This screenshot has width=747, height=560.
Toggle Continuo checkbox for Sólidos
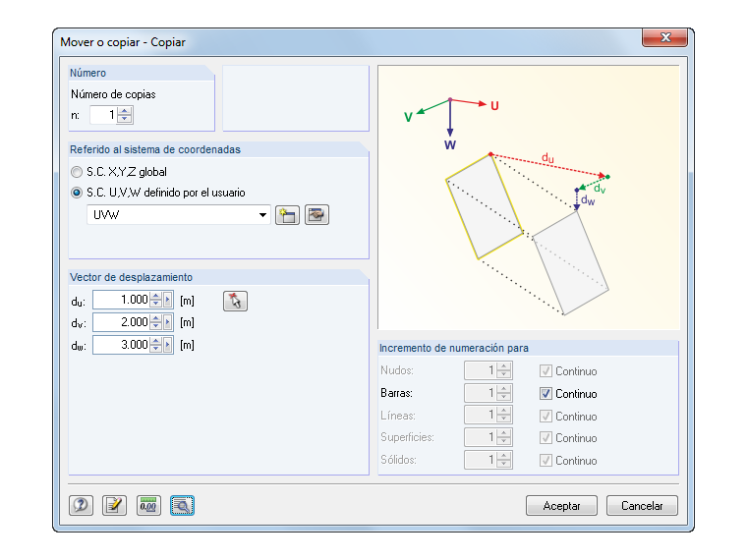coord(546,461)
